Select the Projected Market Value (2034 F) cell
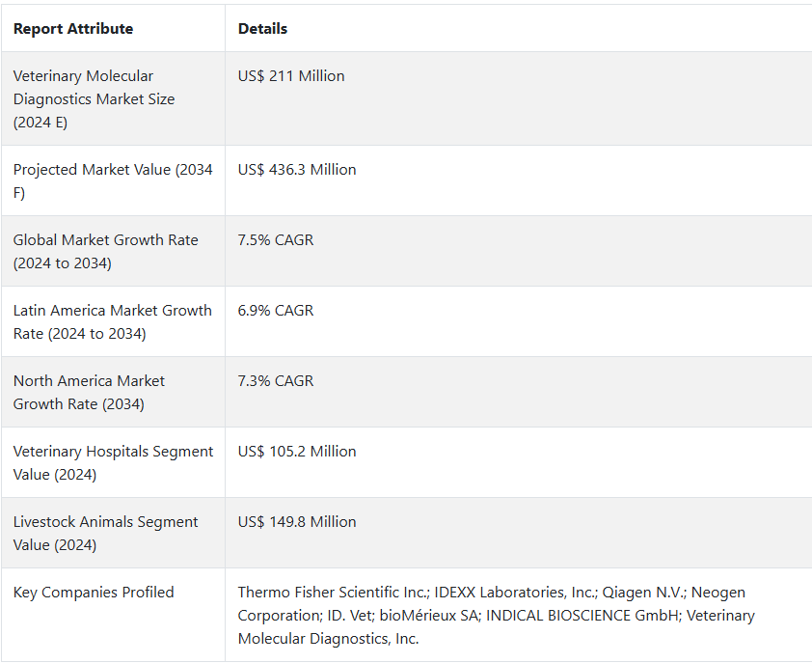Screen dimensions: 812x663 (113, 180)
